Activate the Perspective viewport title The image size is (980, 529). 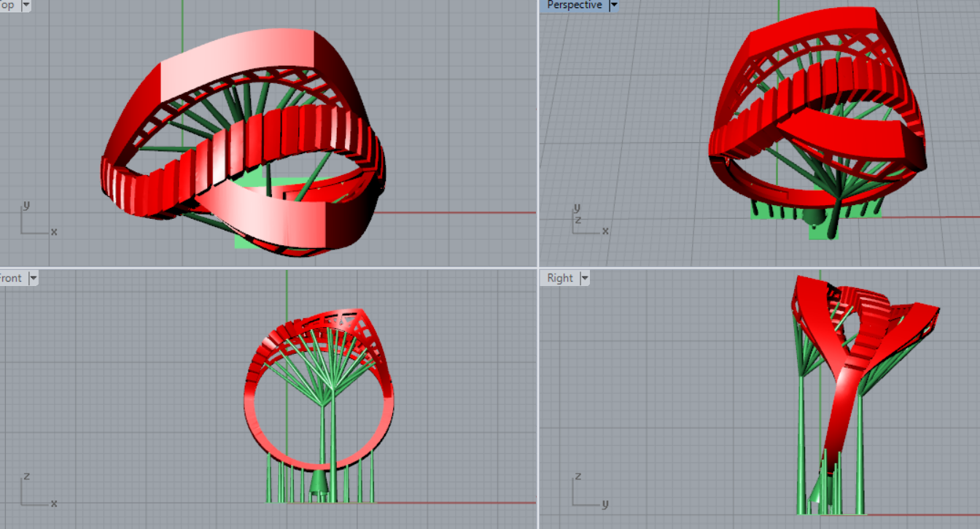pyautogui.click(x=575, y=5)
